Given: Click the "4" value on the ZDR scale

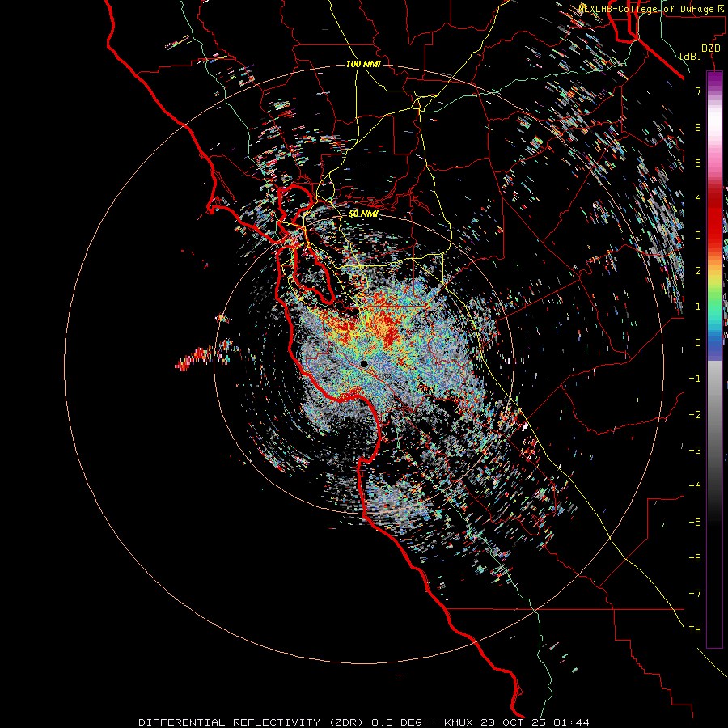Looking at the screenshot, I should click(x=698, y=199).
